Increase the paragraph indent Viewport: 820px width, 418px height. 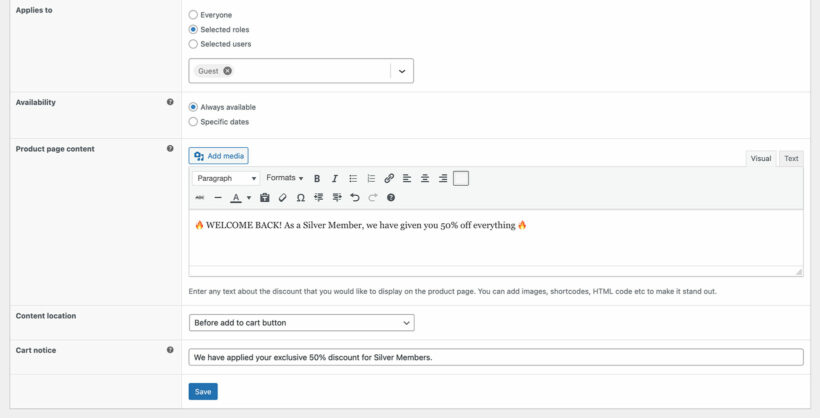point(337,197)
